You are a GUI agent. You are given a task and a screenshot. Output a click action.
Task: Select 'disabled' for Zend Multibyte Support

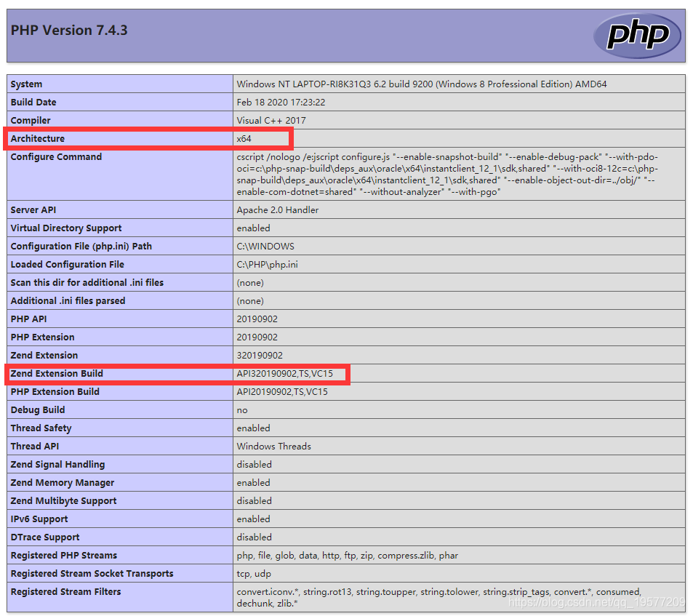[x=254, y=500]
